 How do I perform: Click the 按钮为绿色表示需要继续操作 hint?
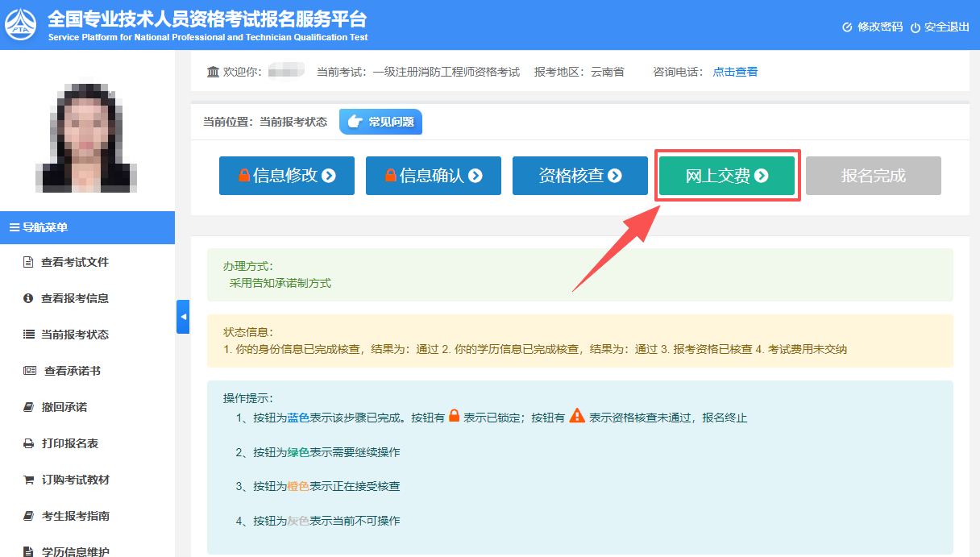tap(326, 452)
